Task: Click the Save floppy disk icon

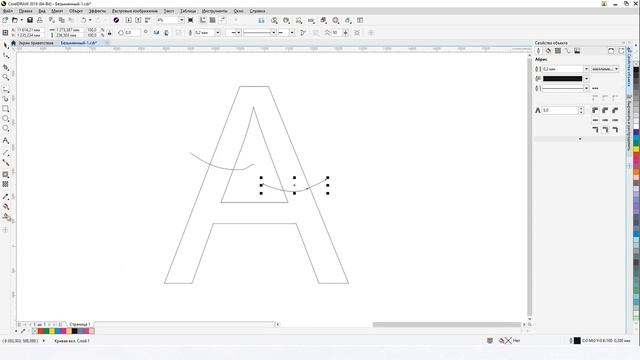Action: [30, 20]
